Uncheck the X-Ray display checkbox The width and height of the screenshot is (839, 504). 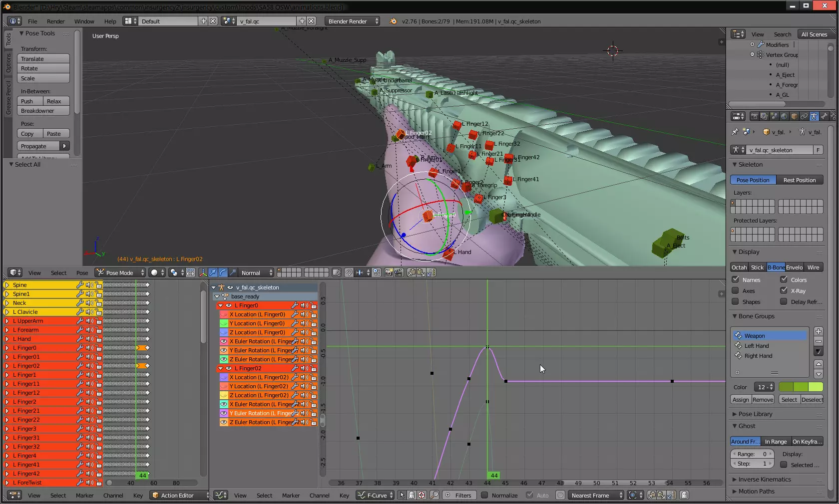784,291
